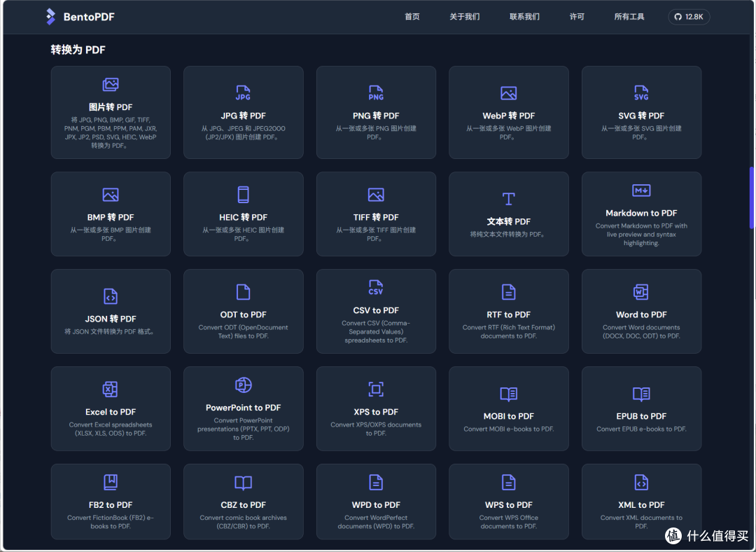The height and width of the screenshot is (552, 756).
Task: Click the FB2 to PDF title
Action: pos(111,504)
